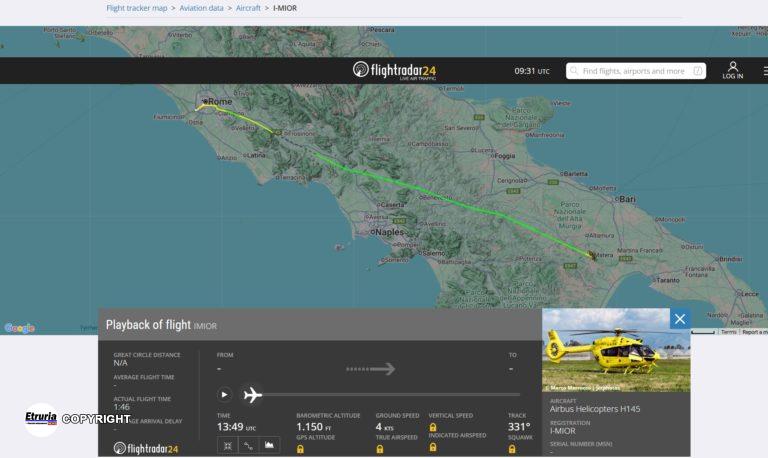This screenshot has height=458, width=768.
Task: Open the altitude graph chart icon
Action: 269,445
